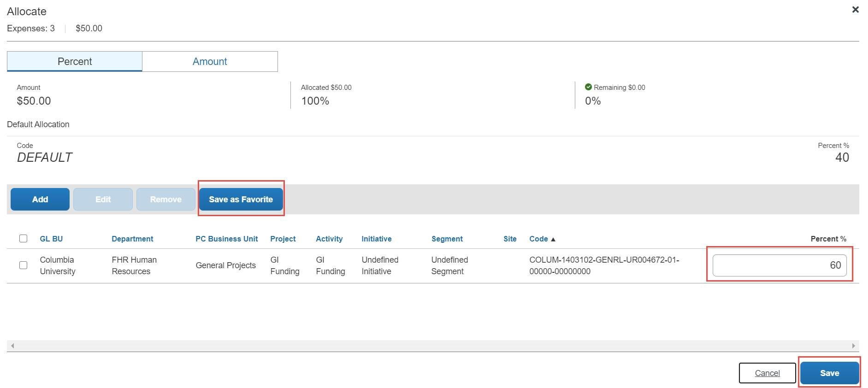
Task: Sort by Initiative column header
Action: coord(376,239)
